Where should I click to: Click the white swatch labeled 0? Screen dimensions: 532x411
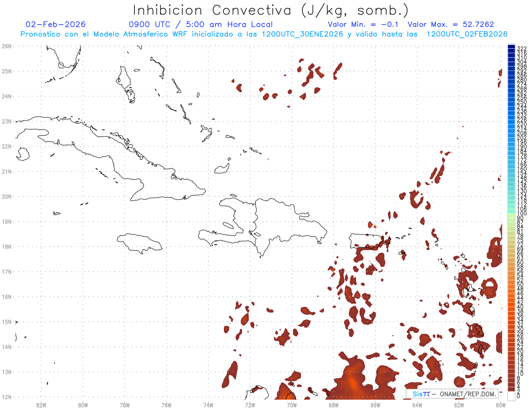point(511,395)
